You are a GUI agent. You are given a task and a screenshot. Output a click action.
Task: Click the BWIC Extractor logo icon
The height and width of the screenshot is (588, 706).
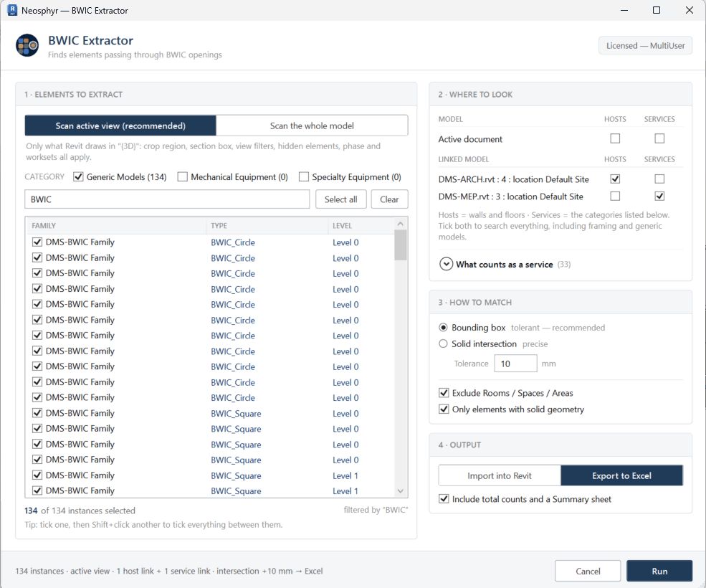pyautogui.click(x=27, y=45)
